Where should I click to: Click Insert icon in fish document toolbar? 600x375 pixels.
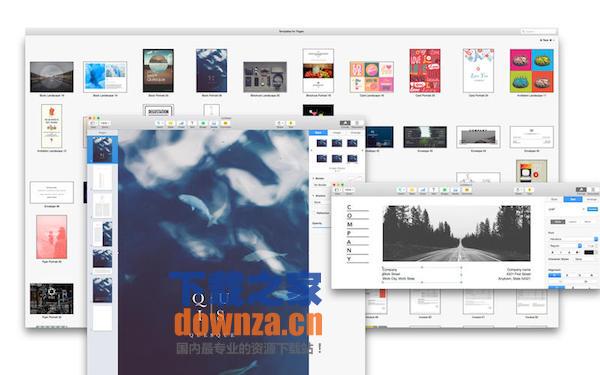coord(160,123)
